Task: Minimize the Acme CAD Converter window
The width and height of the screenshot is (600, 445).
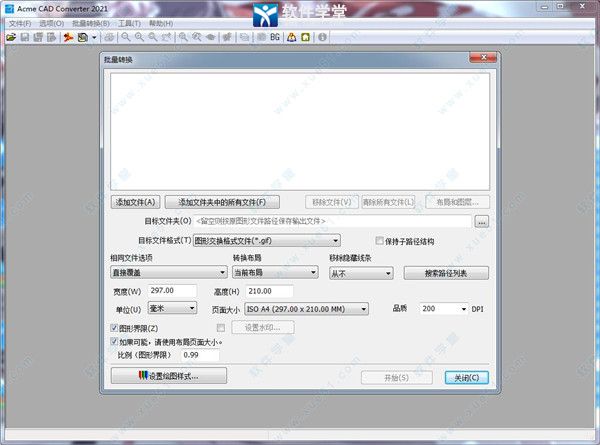Action: [544, 6]
